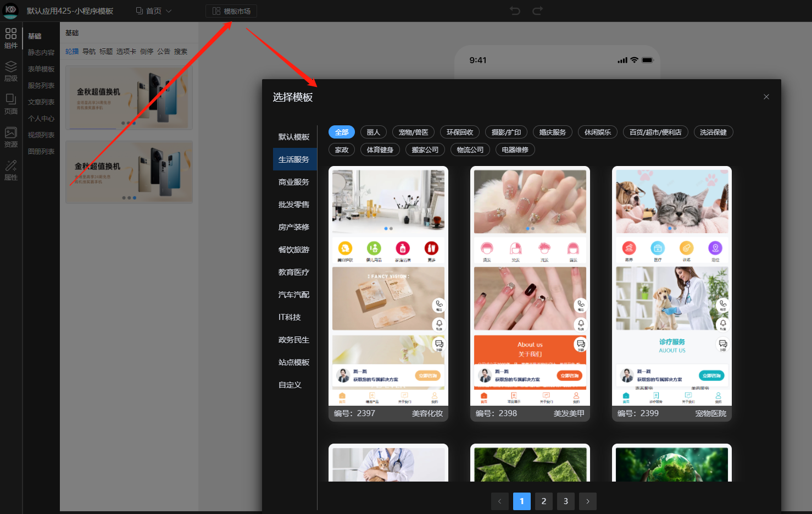This screenshot has width=812, height=514.
Task: Click the undo arrow in top toolbar
Action: click(x=515, y=11)
